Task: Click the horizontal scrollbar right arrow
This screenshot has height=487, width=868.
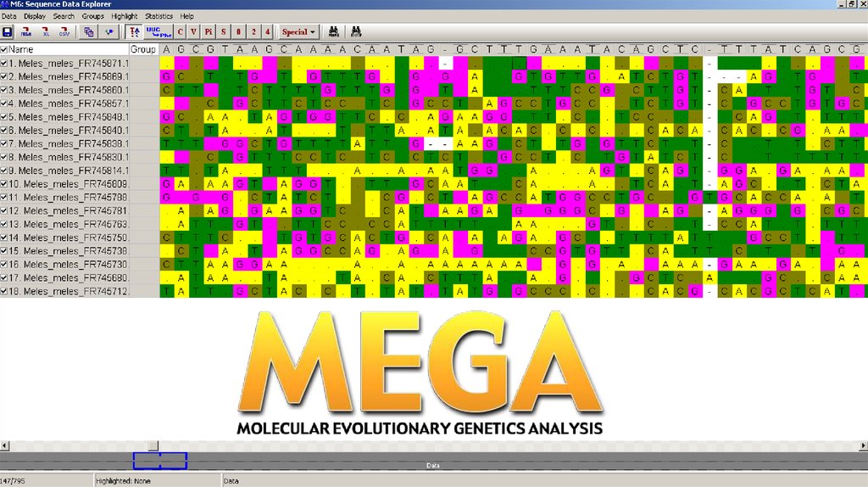Action: [862, 445]
